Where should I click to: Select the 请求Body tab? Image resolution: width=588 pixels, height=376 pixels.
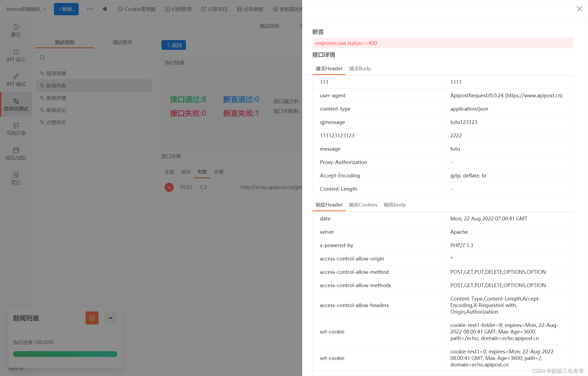click(x=360, y=69)
